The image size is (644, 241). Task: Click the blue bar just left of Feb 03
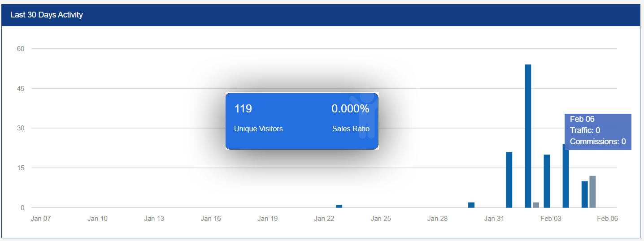547,181
